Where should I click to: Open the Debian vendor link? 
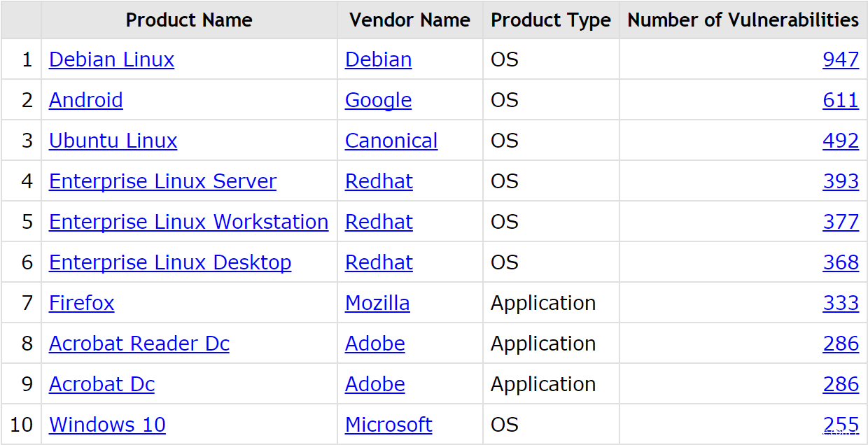pyautogui.click(x=378, y=59)
